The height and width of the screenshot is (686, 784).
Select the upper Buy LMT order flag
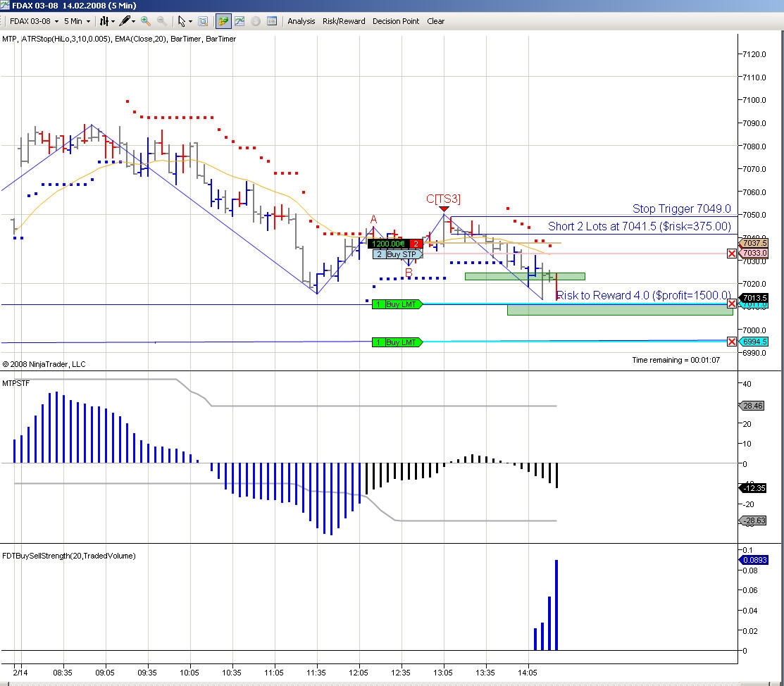click(x=397, y=304)
